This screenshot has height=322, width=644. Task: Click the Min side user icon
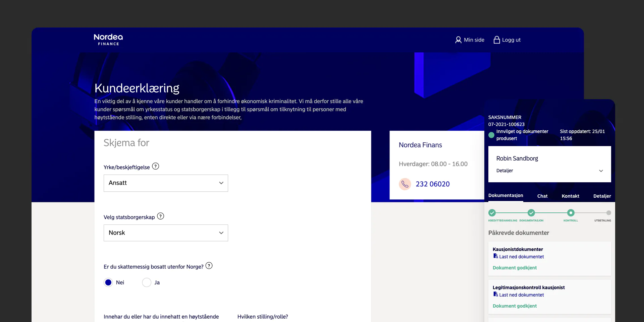(458, 40)
